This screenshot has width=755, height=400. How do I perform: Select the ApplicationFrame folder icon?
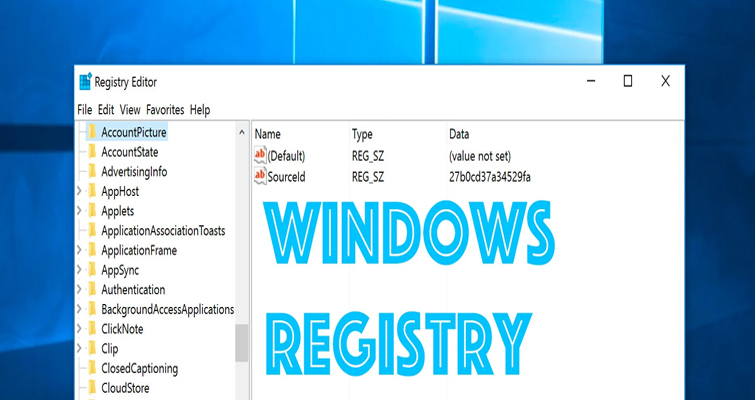92,250
